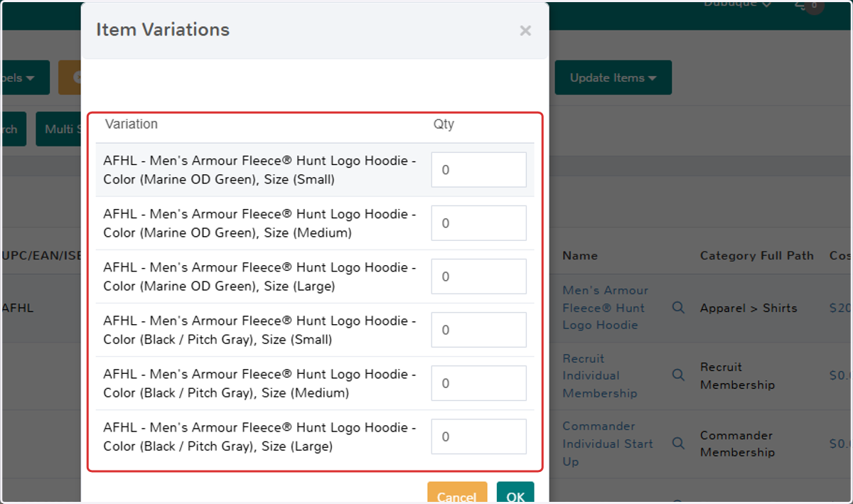853x504 pixels.
Task: Sort by the Name column header
Action: (x=580, y=255)
